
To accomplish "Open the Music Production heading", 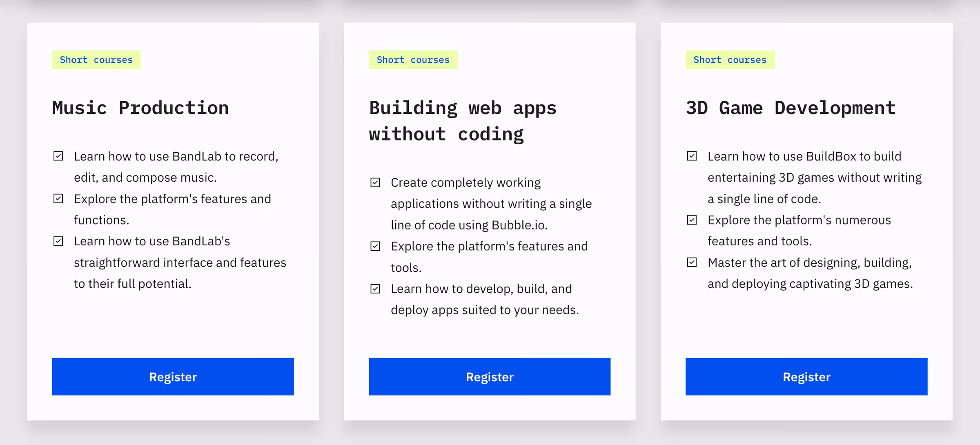I will tap(140, 108).
